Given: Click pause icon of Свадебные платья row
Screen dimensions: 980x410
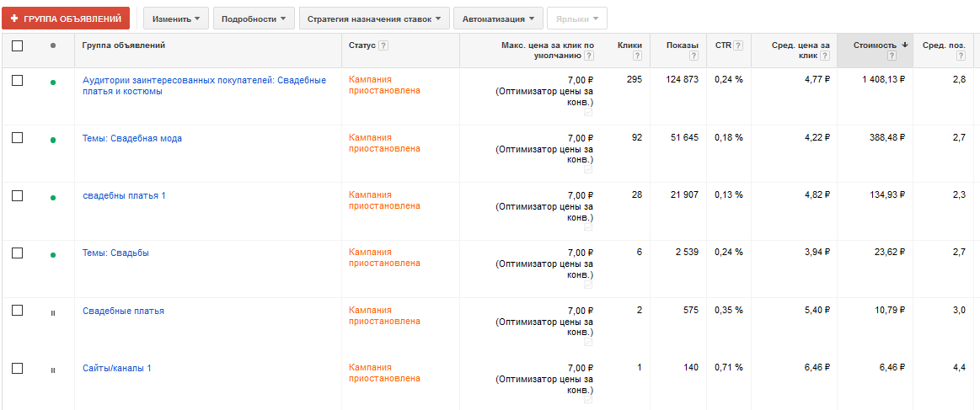Looking at the screenshot, I should tap(53, 312).
